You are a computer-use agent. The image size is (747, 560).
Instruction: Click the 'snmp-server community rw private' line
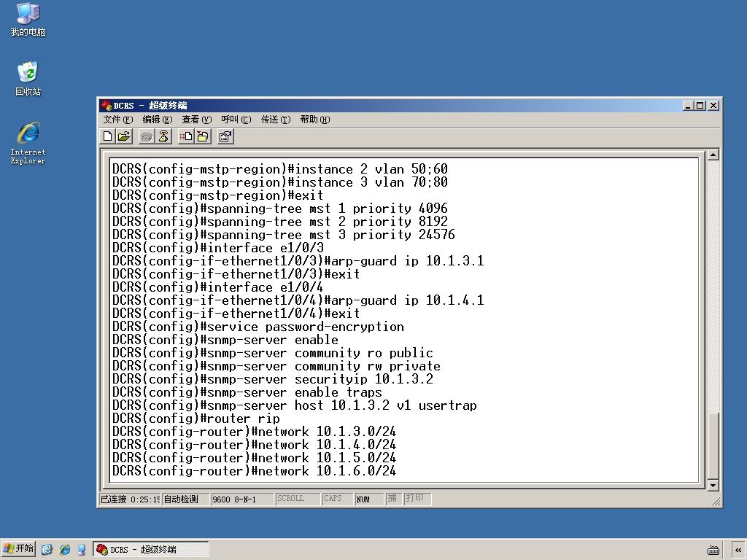click(276, 366)
